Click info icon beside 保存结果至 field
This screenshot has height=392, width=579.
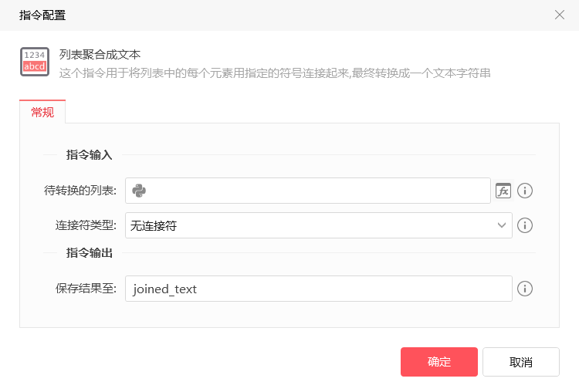(525, 289)
